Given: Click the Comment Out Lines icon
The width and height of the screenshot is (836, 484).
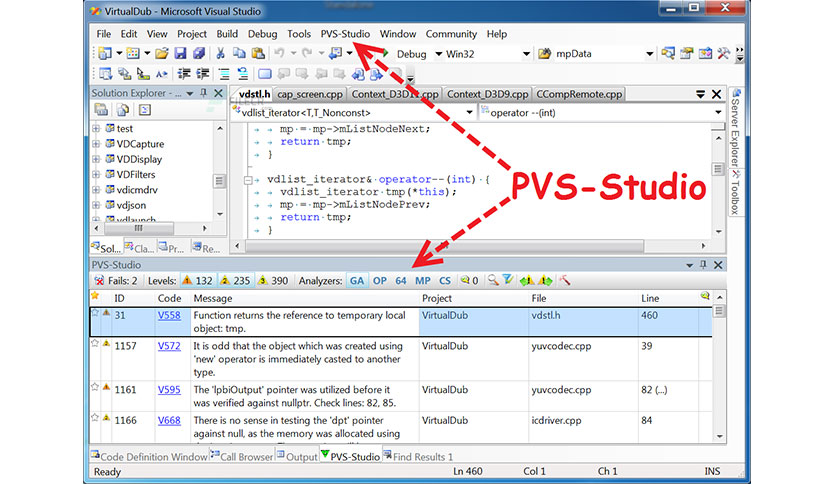Looking at the screenshot, I should [224, 74].
